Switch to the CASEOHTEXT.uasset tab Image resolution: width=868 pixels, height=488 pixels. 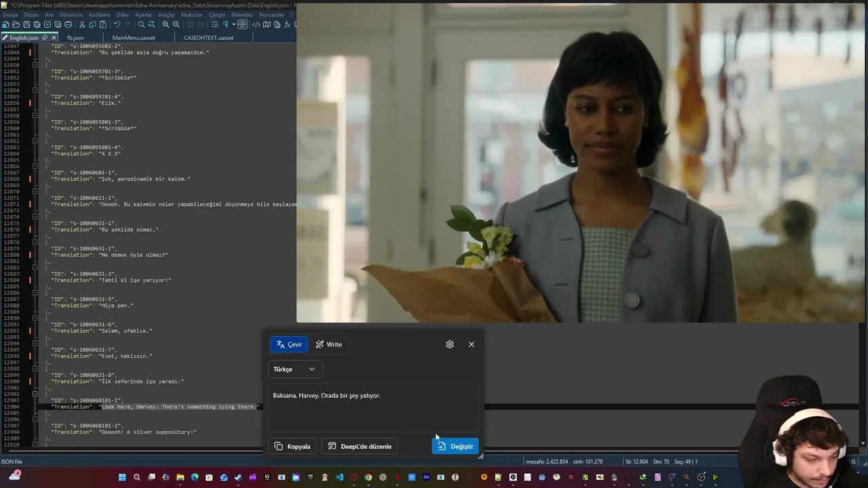pyautogui.click(x=208, y=38)
